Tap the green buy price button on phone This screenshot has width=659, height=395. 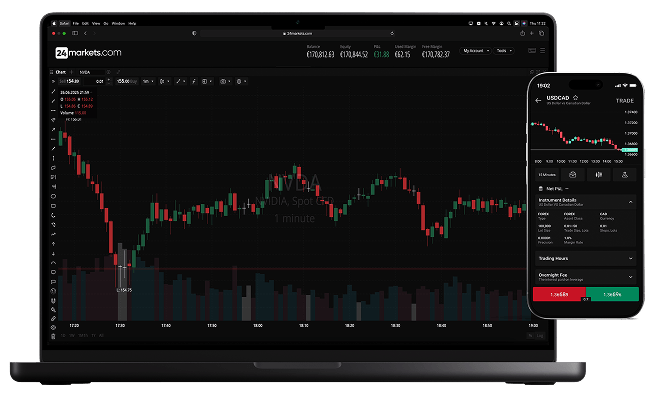tap(612, 294)
